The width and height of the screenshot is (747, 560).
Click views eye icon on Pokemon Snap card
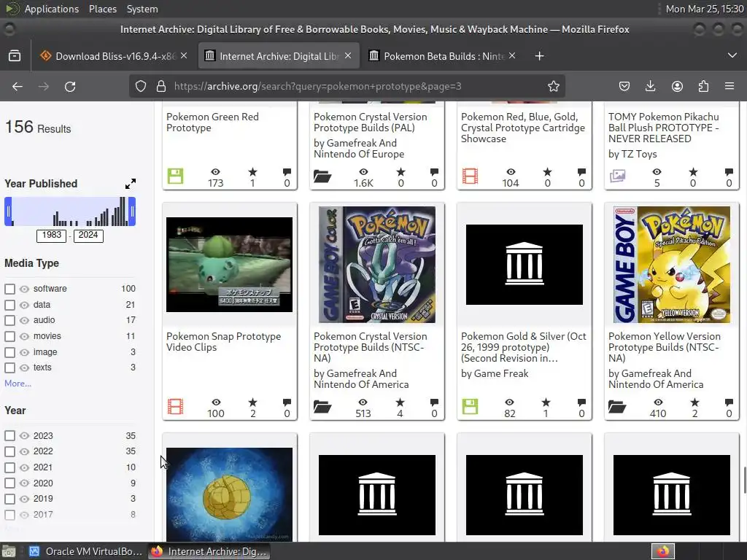point(216,402)
